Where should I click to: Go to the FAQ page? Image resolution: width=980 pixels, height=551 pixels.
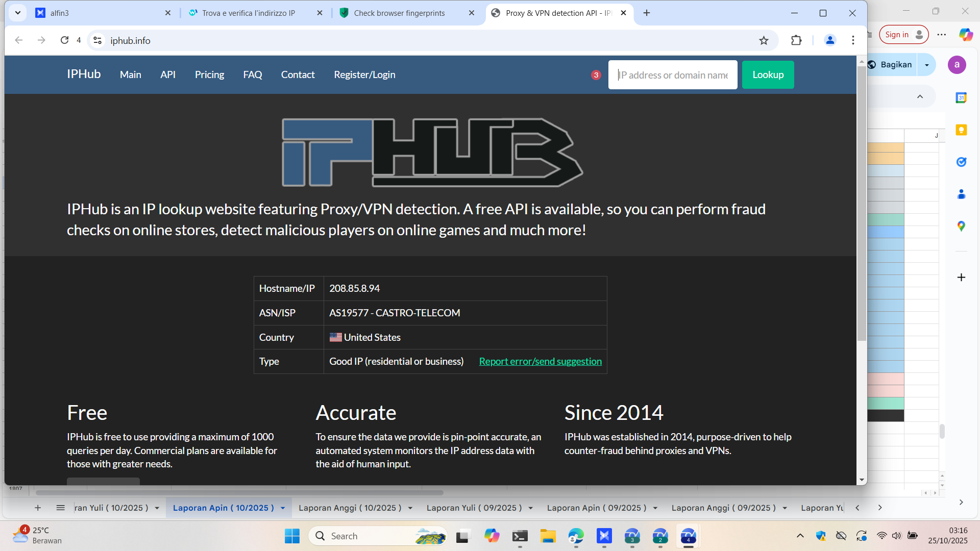click(x=253, y=74)
